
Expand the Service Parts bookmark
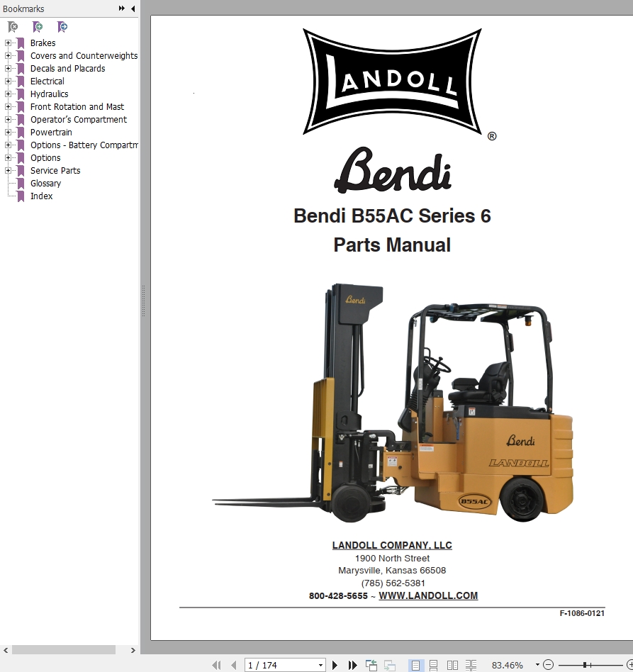pos(8,171)
